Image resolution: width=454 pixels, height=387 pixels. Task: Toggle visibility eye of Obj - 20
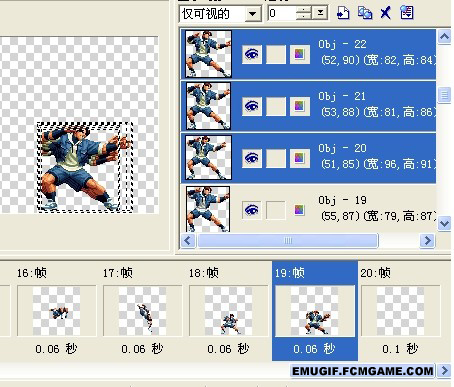click(252, 158)
